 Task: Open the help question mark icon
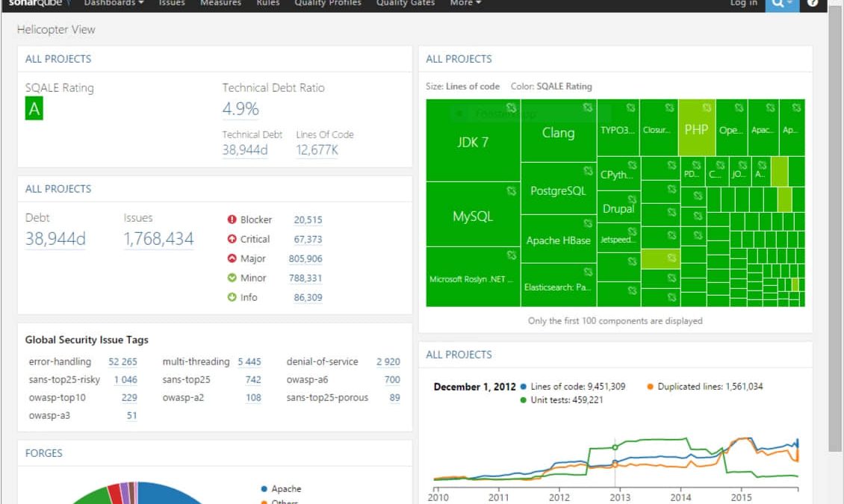point(813,3)
